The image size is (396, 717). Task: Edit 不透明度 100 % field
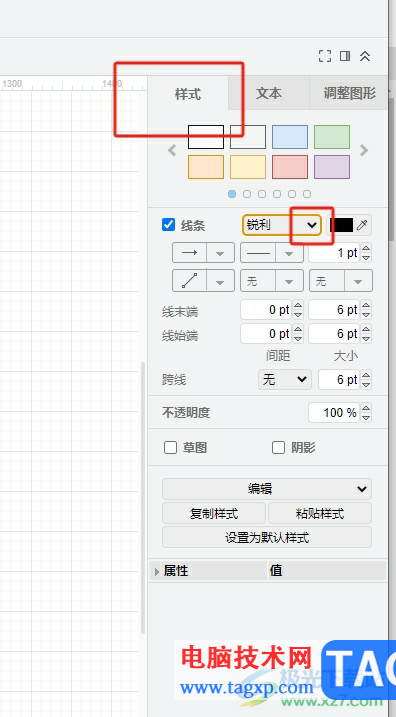coord(334,412)
